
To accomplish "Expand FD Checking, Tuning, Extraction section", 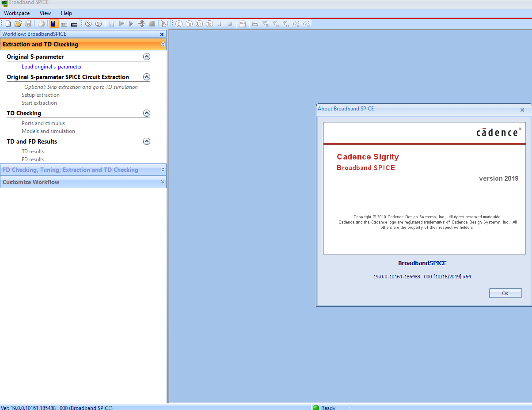I will [163, 170].
